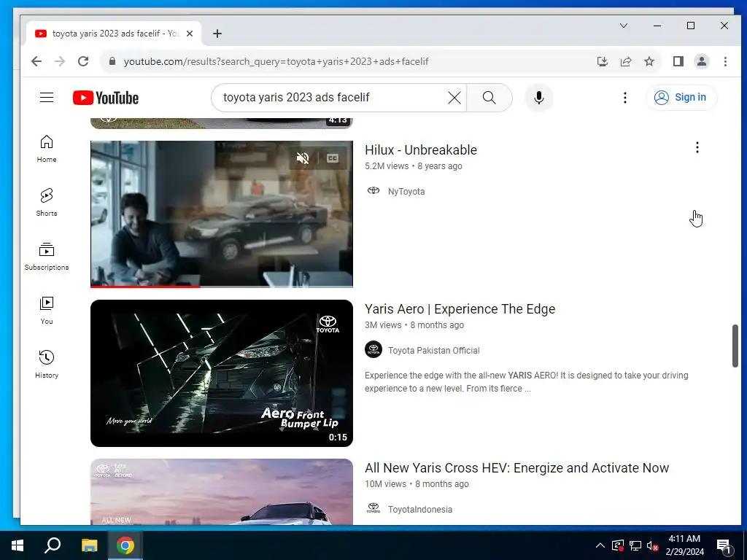747x560 pixels.
Task: Toggle mute on Hilux video preview
Action: pos(303,158)
